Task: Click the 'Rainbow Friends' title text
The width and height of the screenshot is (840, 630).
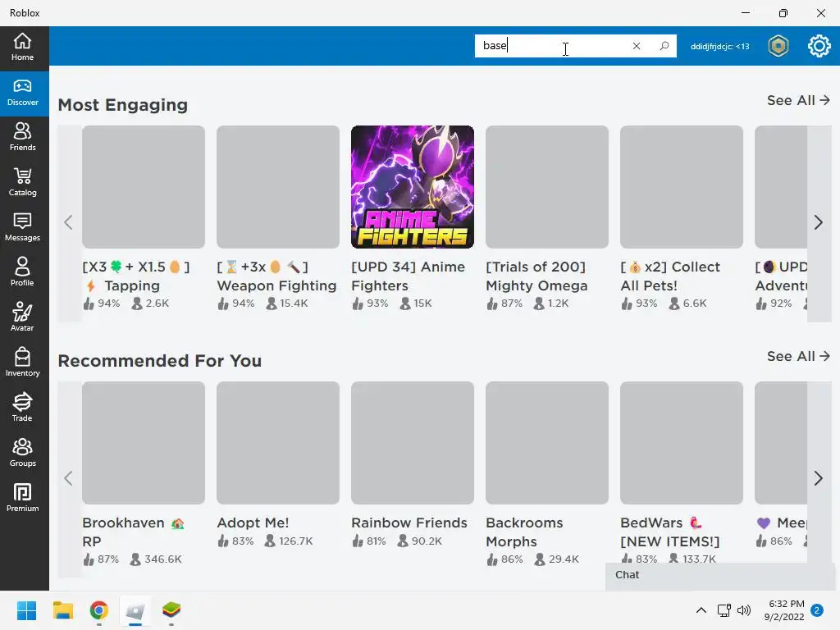Action: coord(409,523)
